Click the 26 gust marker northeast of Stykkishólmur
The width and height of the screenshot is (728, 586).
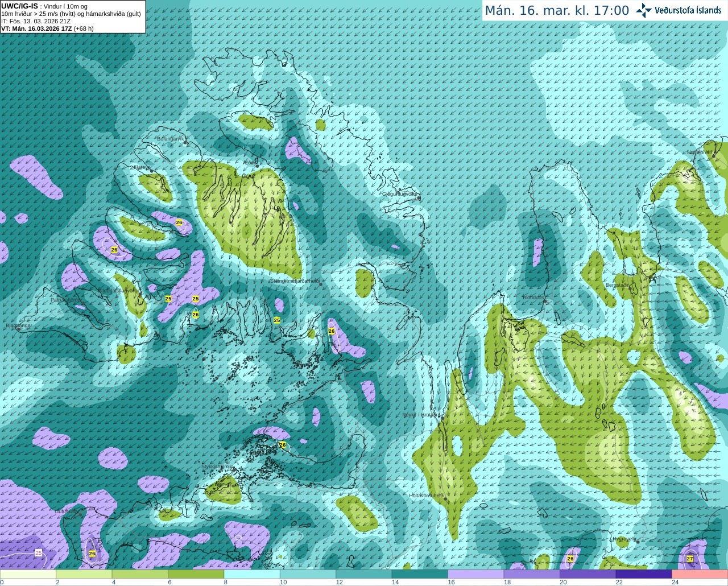pos(283,445)
